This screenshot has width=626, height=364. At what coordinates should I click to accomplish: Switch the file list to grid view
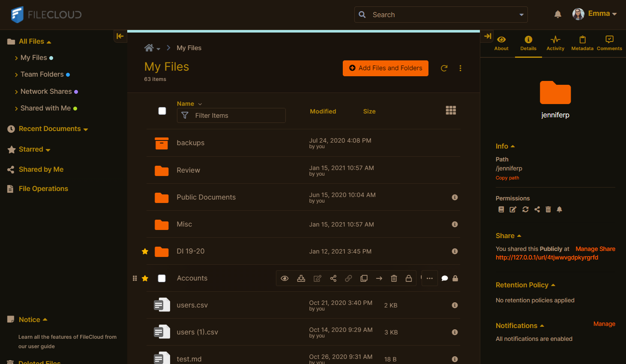pos(451,110)
